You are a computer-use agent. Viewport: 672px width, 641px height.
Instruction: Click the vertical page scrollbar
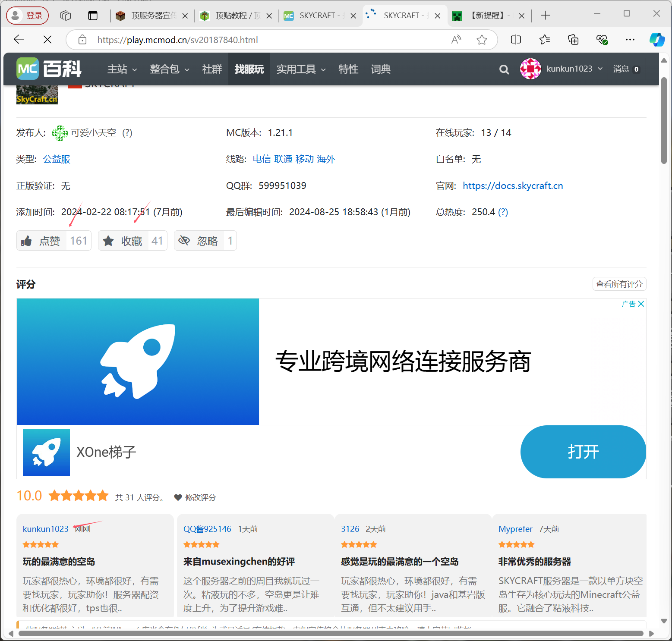coord(664,121)
